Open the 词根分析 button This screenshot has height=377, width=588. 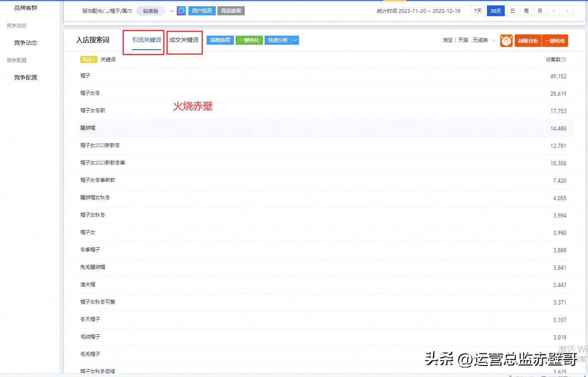[x=528, y=41]
